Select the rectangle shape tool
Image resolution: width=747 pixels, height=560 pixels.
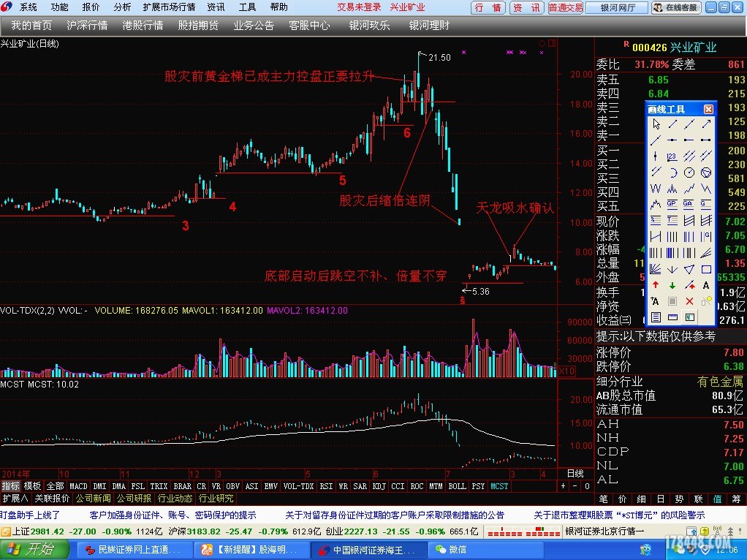(706, 269)
